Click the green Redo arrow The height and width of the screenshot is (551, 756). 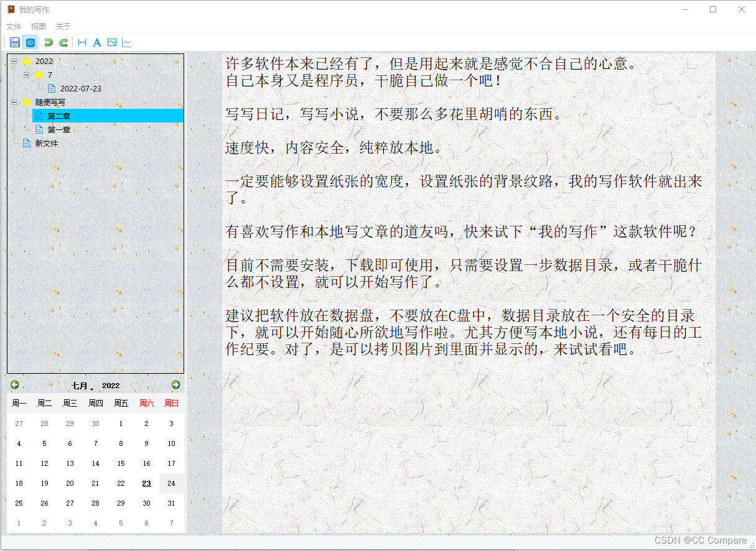63,42
